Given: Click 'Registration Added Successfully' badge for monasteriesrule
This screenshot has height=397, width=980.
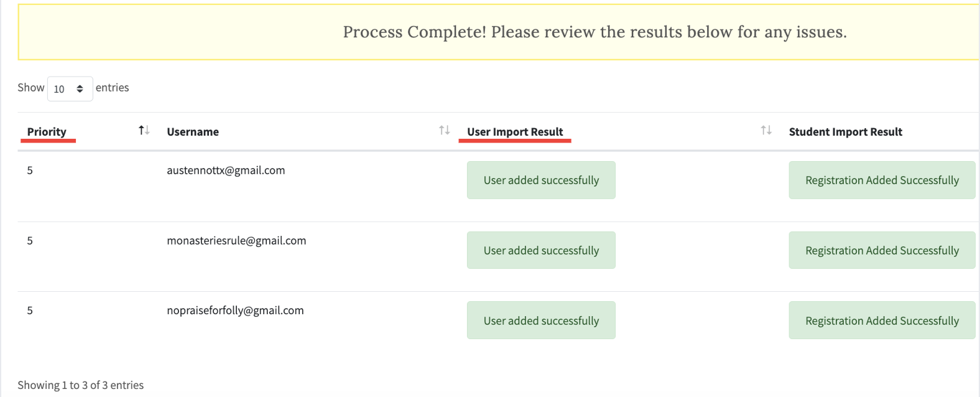Looking at the screenshot, I should (881, 251).
